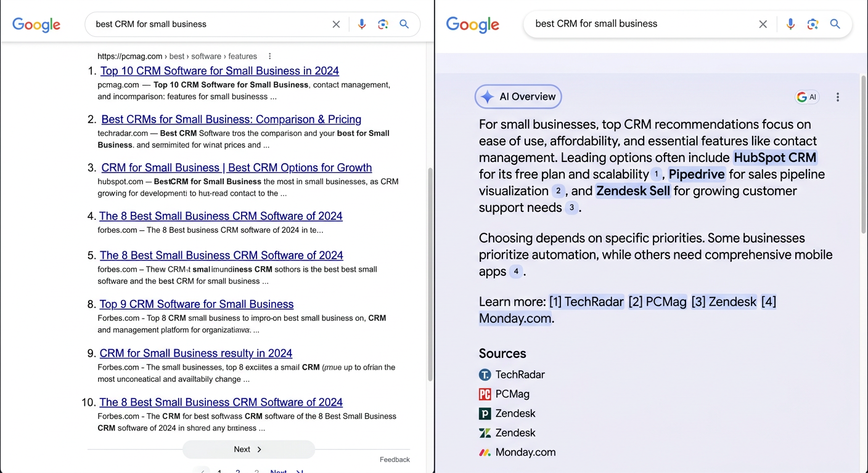Start voice search in the left window
This screenshot has width=868, height=473.
[362, 25]
